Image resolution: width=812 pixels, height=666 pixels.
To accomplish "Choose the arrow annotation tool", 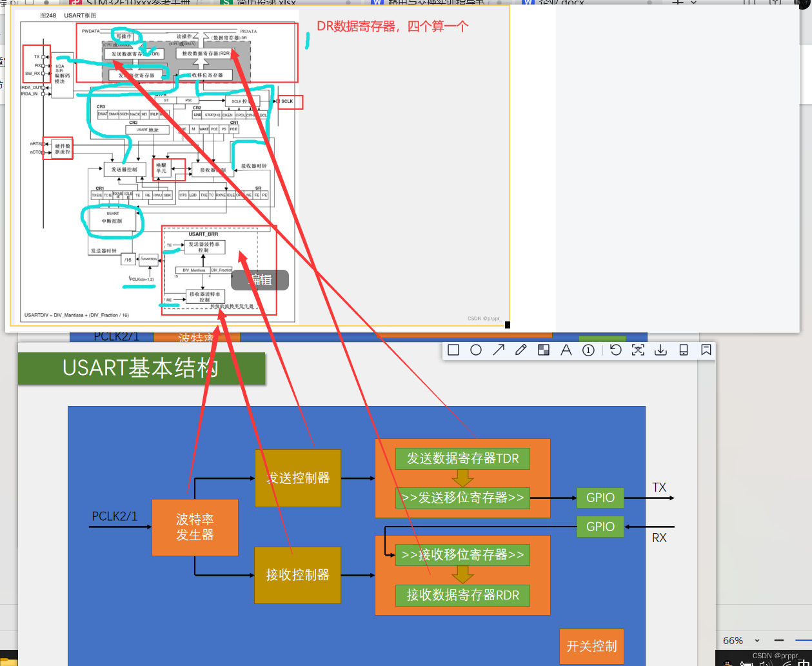I will 498,349.
